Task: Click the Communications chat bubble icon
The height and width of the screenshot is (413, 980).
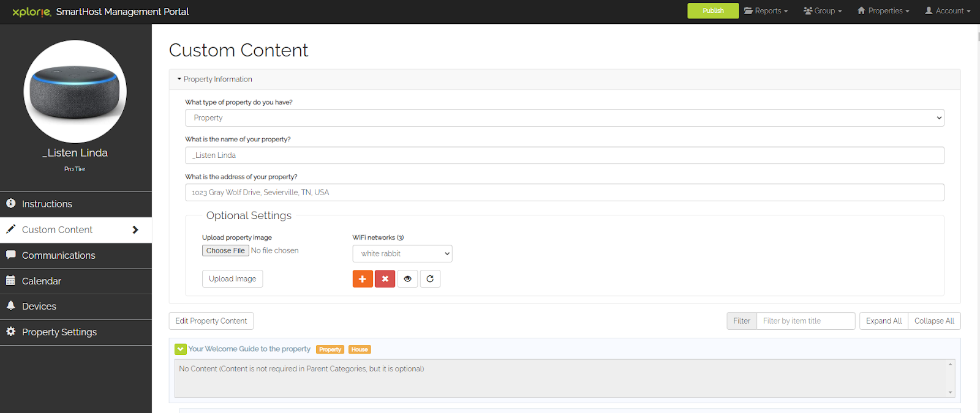Action: tap(10, 255)
